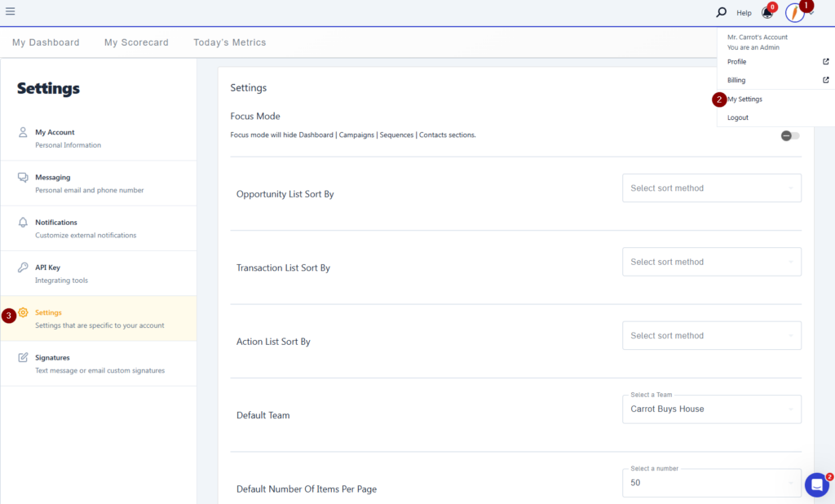Image resolution: width=835 pixels, height=504 pixels.
Task: Click the Notifications bell sidebar icon
Action: click(x=23, y=222)
